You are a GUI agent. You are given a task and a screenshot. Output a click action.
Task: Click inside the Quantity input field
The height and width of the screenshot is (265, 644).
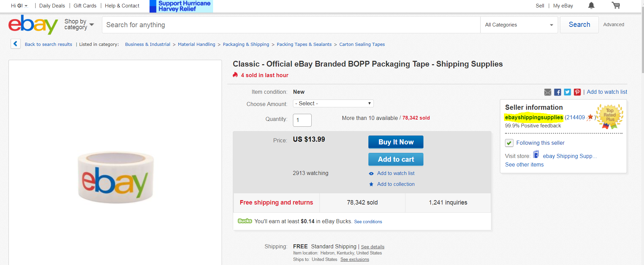click(x=302, y=120)
